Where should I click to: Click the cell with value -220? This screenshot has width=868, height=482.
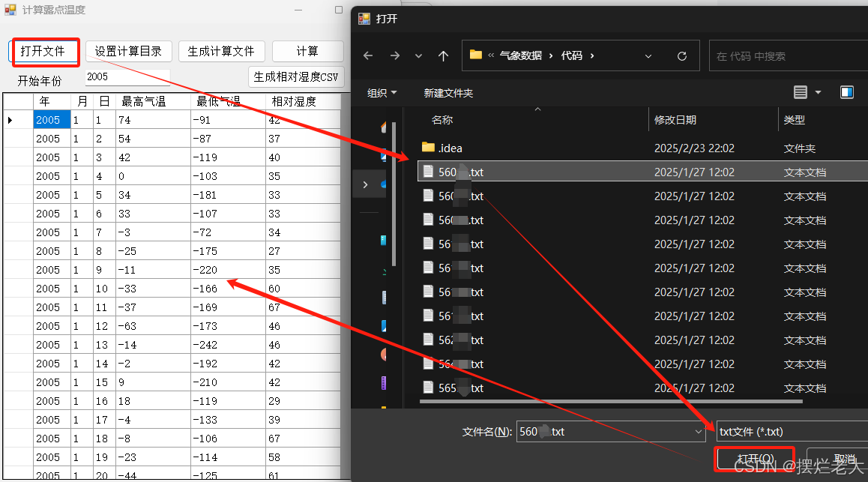click(x=228, y=270)
